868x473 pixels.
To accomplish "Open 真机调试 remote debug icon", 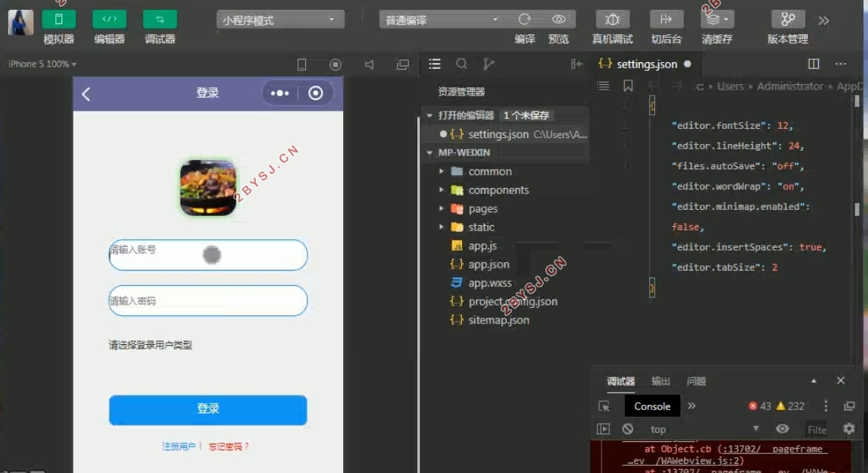I will click(612, 20).
